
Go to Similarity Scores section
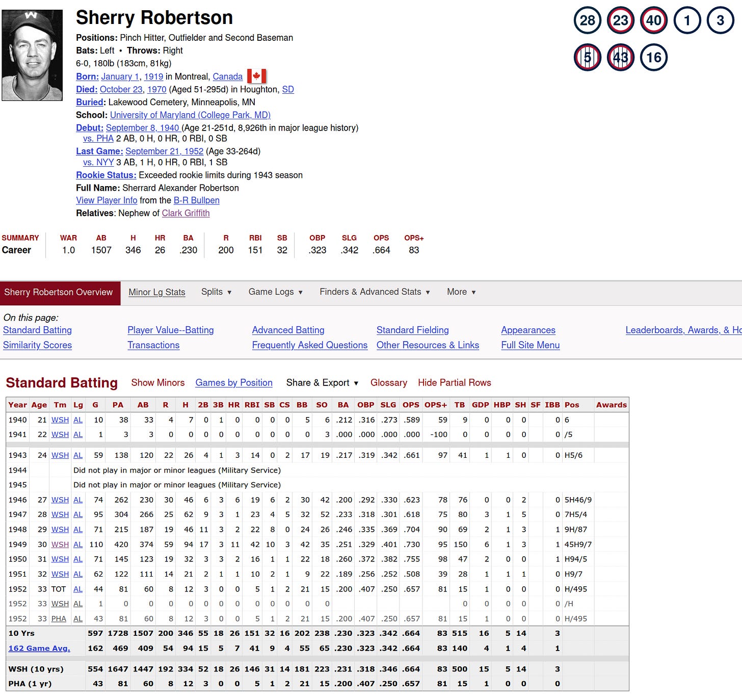click(x=37, y=345)
